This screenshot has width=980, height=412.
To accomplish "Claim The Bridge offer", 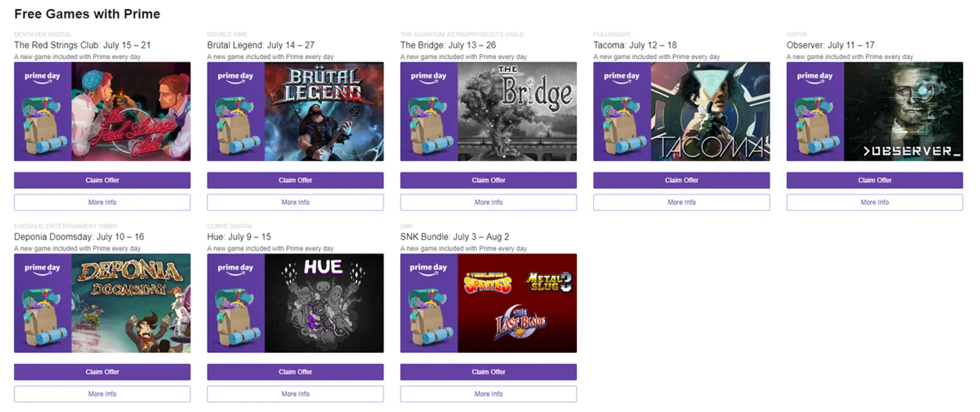I will point(488,180).
